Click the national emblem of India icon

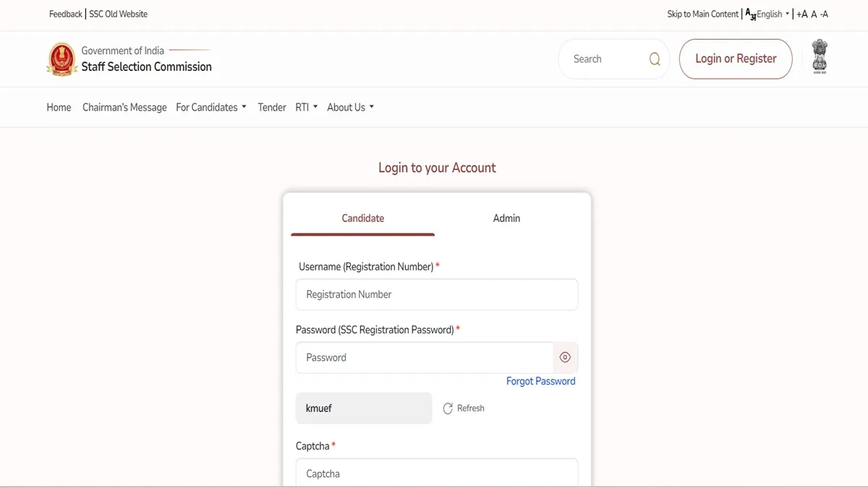pyautogui.click(x=819, y=58)
